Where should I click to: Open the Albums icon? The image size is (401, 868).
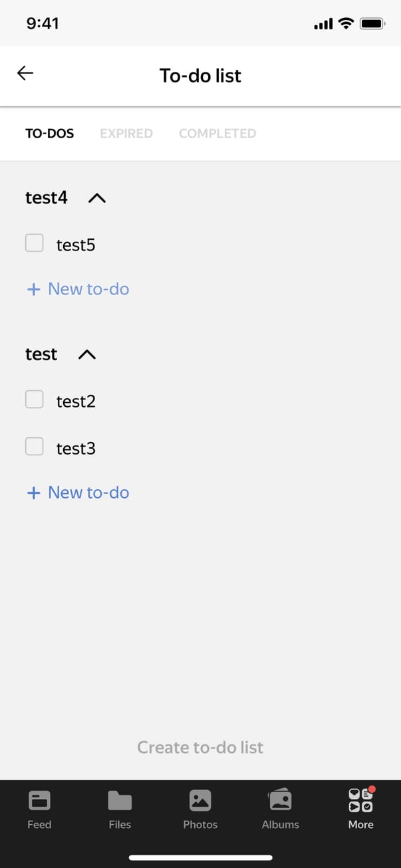click(280, 800)
